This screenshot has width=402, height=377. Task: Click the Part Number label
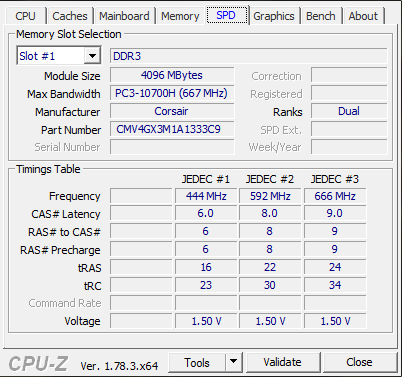[x=71, y=130]
